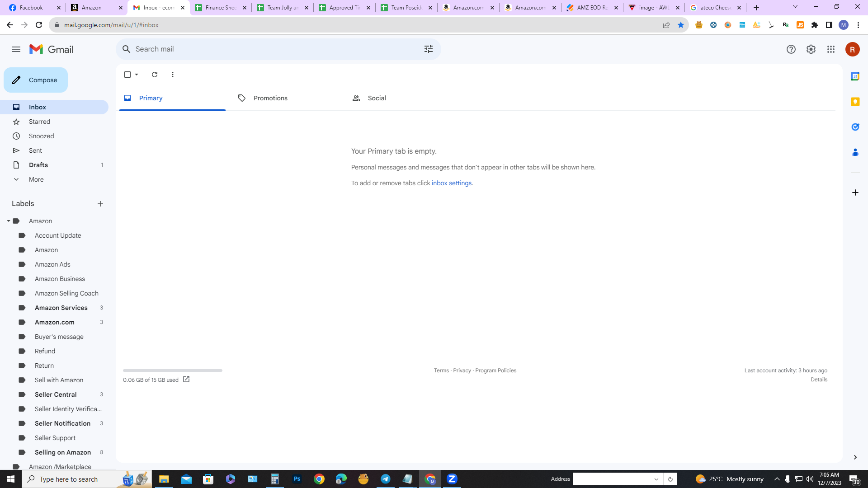This screenshot has width=868, height=488.
Task: Open the Refund label
Action: coord(45,351)
